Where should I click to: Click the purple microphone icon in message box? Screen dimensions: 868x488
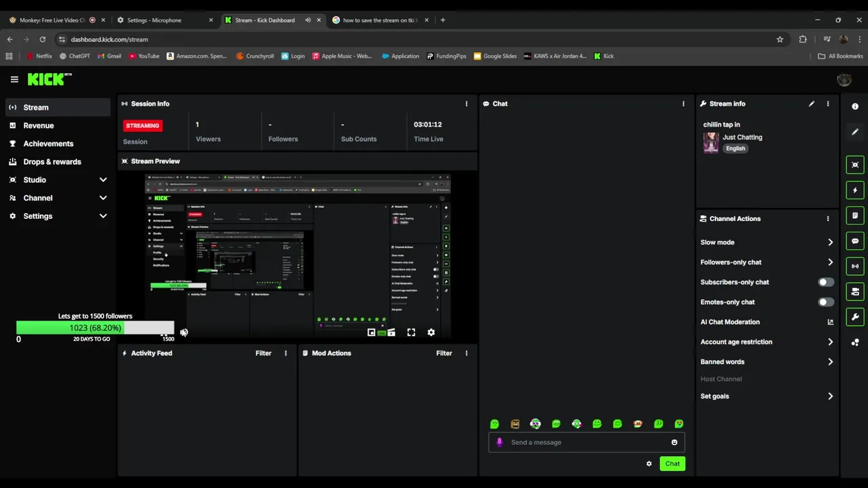coord(500,443)
